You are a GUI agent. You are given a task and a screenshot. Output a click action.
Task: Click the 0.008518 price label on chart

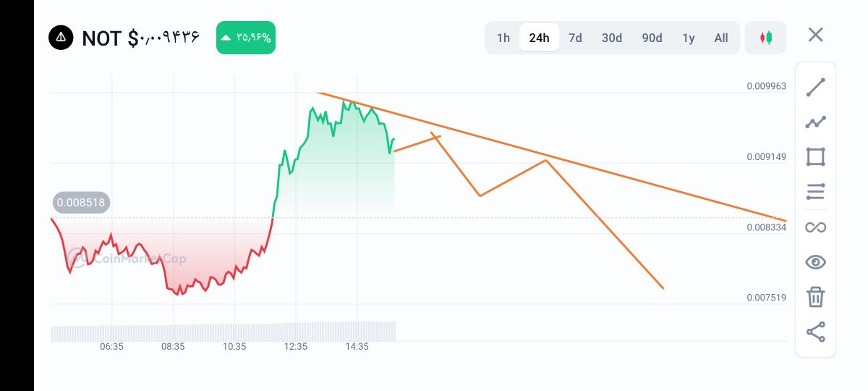pos(81,203)
